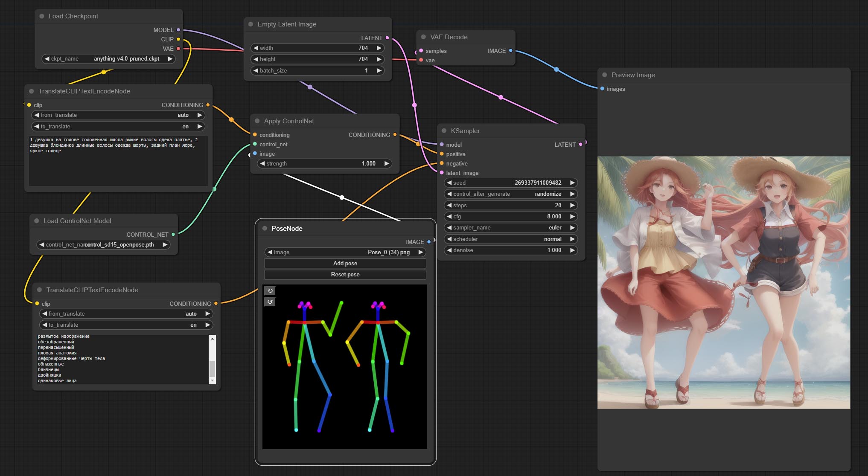Click the Apply ControlNet node title
The width and height of the screenshot is (868, 476).
[x=289, y=121]
